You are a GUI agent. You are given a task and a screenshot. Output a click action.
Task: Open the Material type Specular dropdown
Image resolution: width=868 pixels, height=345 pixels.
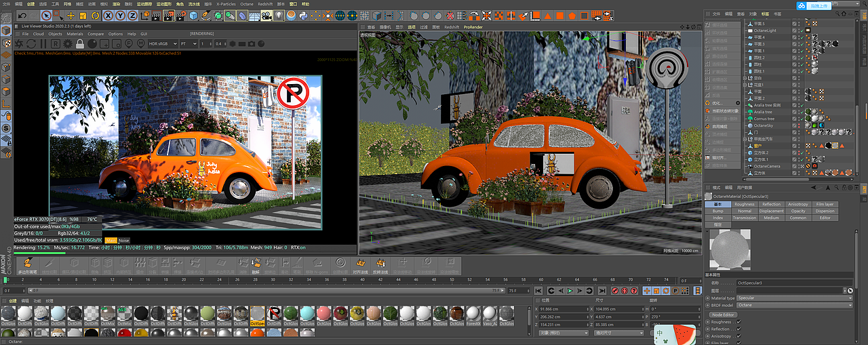(x=794, y=298)
